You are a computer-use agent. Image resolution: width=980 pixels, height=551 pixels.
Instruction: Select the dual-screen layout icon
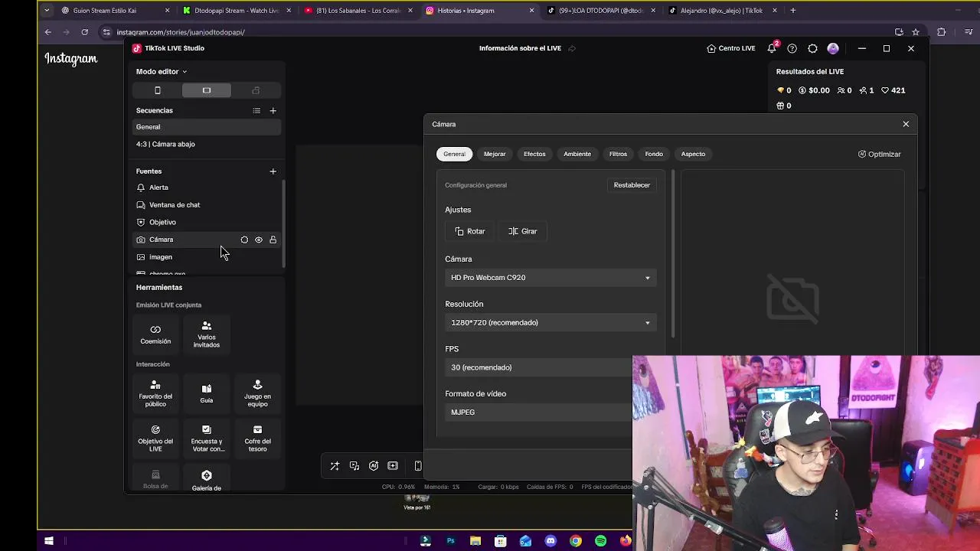256,90
